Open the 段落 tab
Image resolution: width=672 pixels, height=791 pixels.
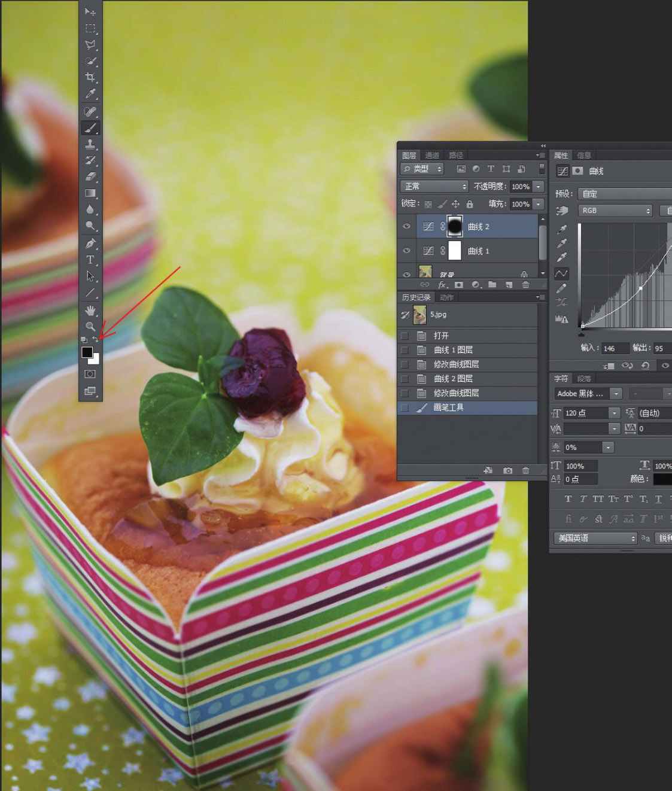coord(584,379)
